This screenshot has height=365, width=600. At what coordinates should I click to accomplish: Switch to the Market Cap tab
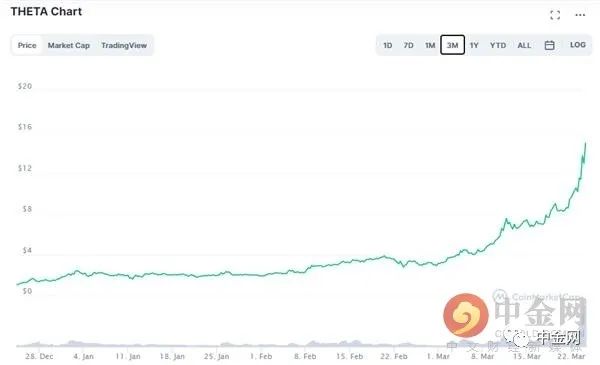(68, 45)
